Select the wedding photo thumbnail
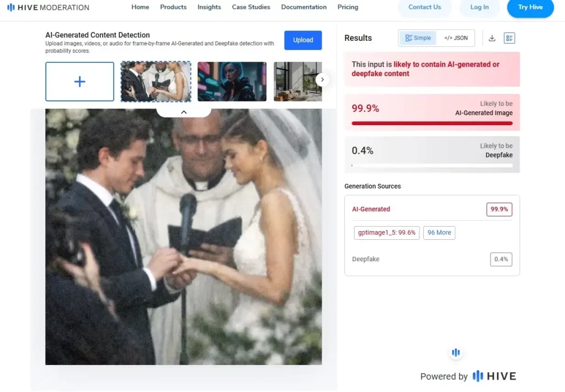The image size is (565, 392). click(156, 82)
